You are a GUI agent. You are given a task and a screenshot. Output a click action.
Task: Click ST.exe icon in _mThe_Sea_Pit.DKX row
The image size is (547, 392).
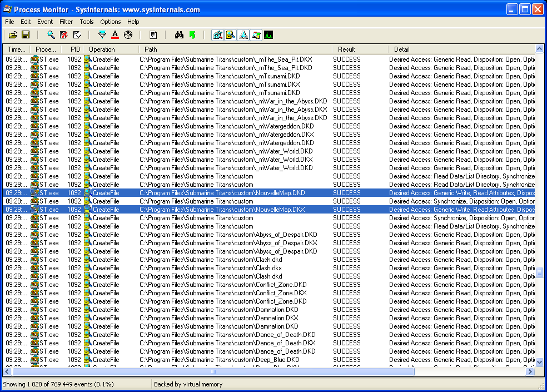coord(34,59)
